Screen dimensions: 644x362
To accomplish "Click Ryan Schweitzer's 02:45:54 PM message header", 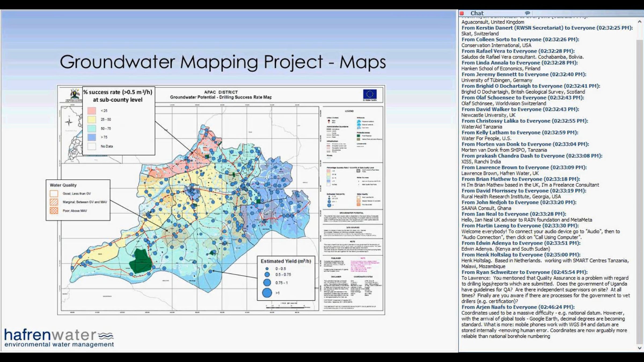I will [524, 272].
